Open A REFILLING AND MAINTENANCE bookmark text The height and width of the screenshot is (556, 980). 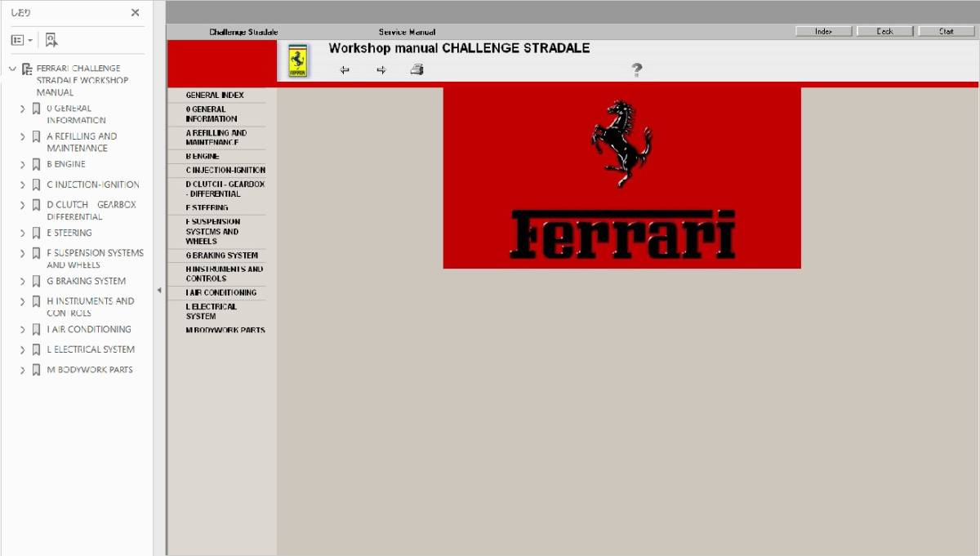[82, 142]
